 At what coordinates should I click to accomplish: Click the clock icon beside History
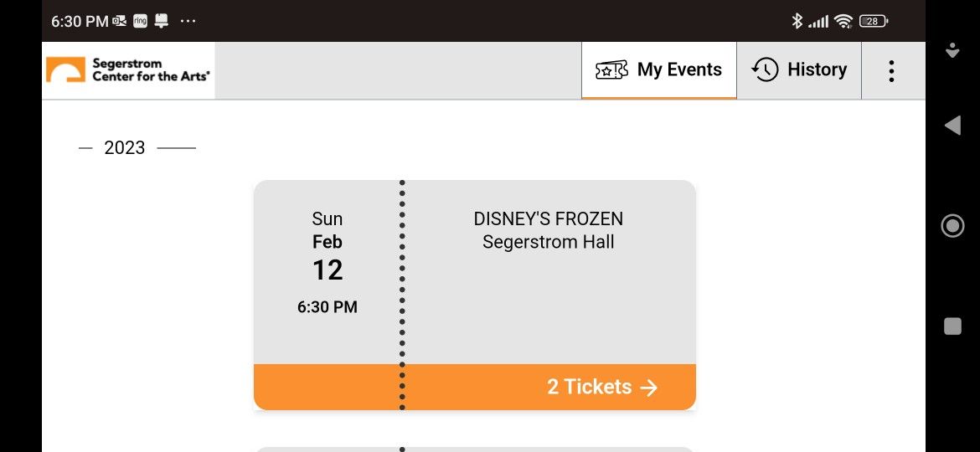coord(766,70)
